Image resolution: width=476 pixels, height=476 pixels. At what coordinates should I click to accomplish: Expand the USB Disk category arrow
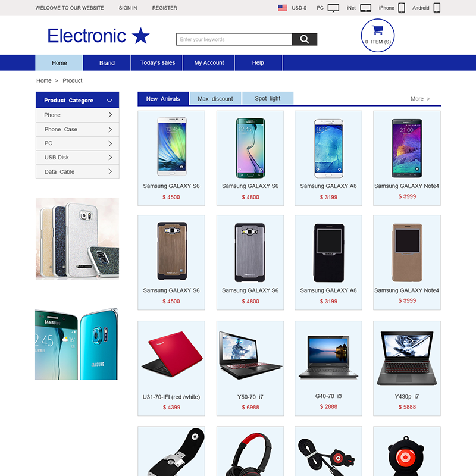[110, 157]
